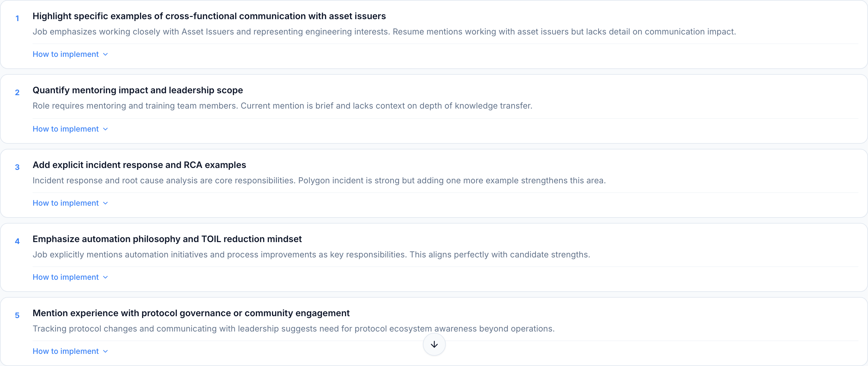Expand How to implement under TOIL reduction suggestion
The height and width of the screenshot is (366, 868).
point(70,277)
